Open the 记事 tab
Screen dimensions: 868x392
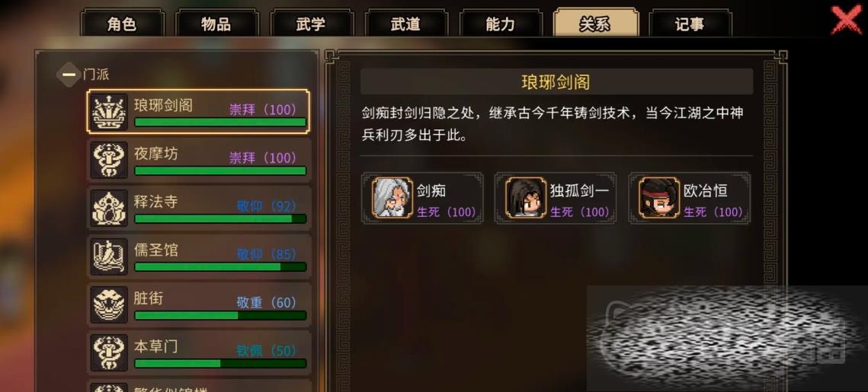click(x=690, y=24)
